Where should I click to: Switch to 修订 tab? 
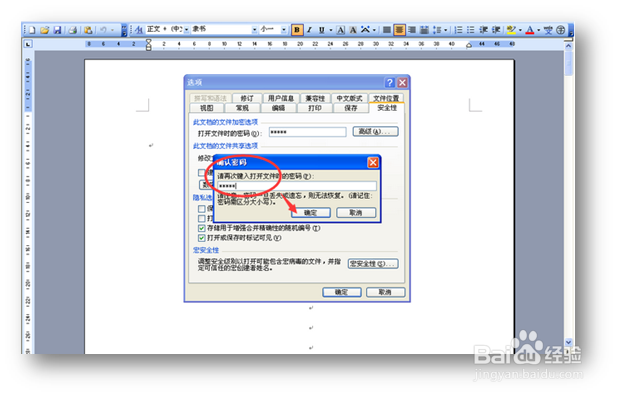click(247, 98)
